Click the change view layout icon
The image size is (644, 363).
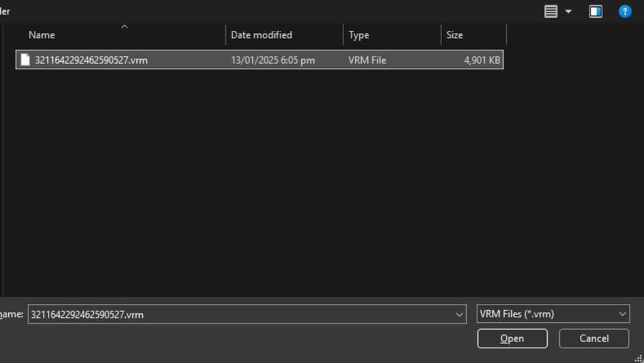click(551, 11)
